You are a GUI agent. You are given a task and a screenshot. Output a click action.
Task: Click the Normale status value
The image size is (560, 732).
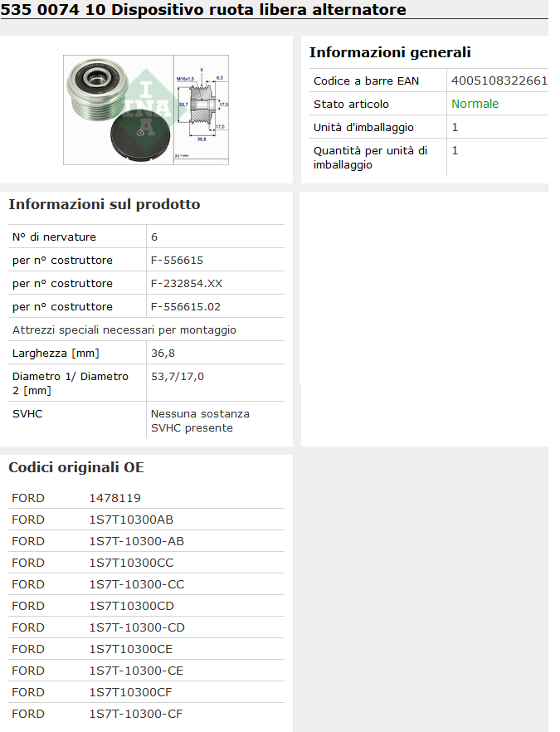(475, 104)
